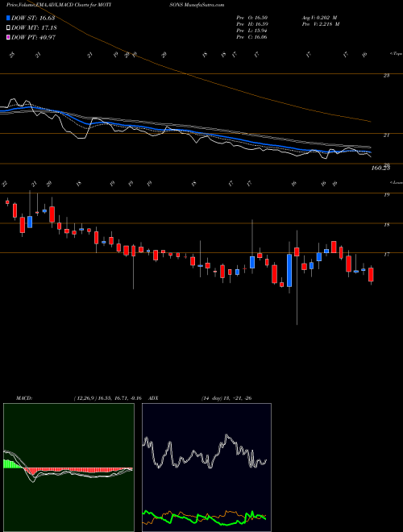Click the 'Pre H: 16.39' value

pyautogui.click(x=252, y=24)
